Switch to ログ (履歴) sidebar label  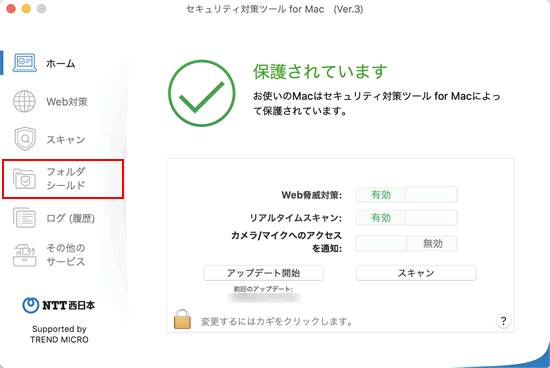point(71,218)
